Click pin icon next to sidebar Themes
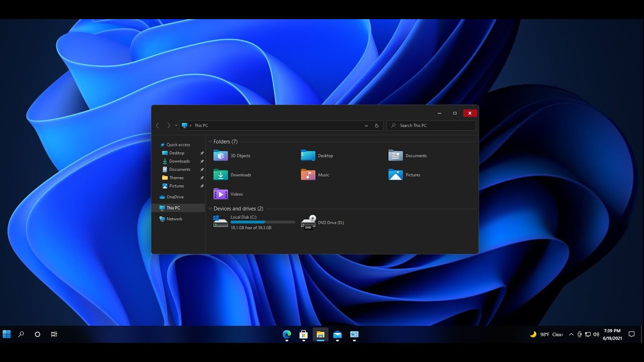The image size is (644, 362). click(x=202, y=178)
